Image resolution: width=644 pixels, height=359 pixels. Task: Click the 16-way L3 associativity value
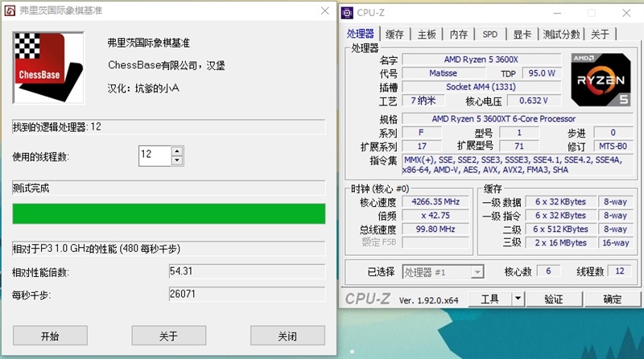pos(616,243)
